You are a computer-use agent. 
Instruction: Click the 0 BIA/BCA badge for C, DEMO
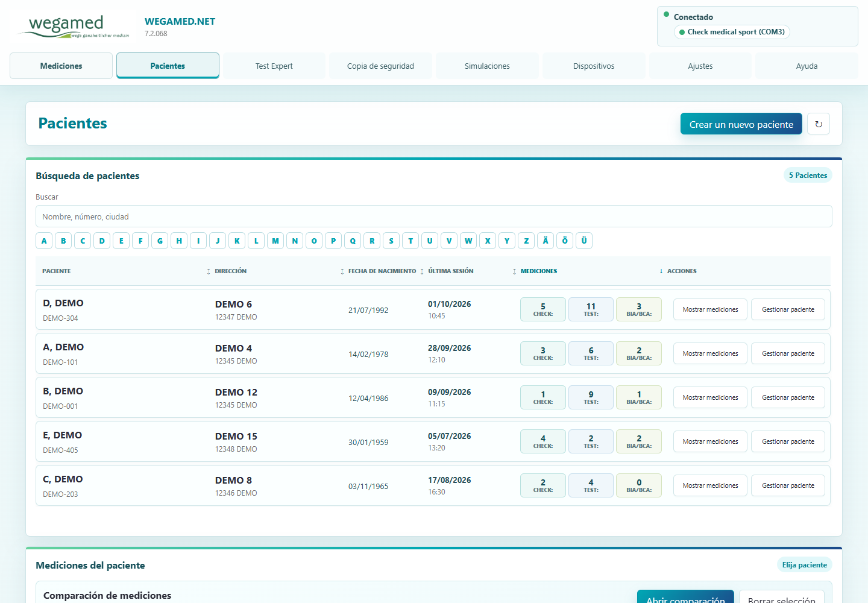(x=639, y=485)
